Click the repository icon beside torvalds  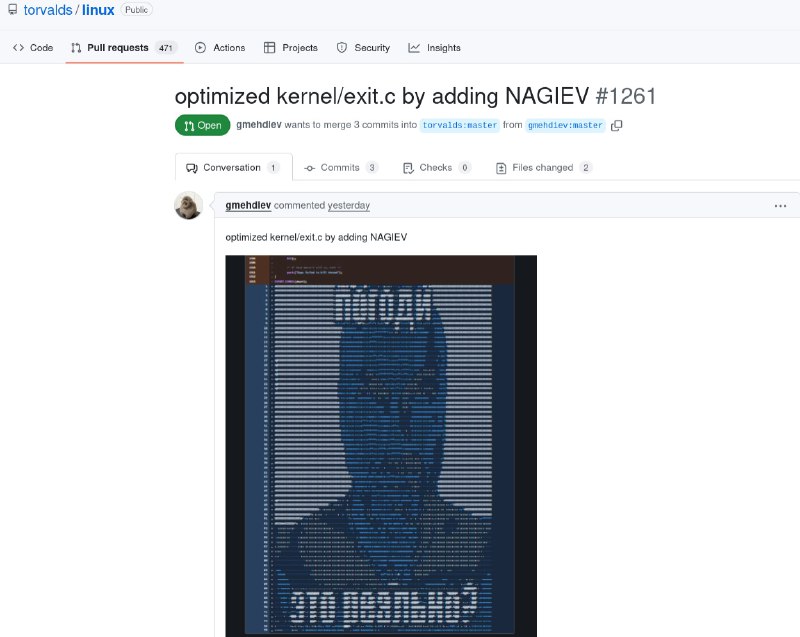click(13, 9)
